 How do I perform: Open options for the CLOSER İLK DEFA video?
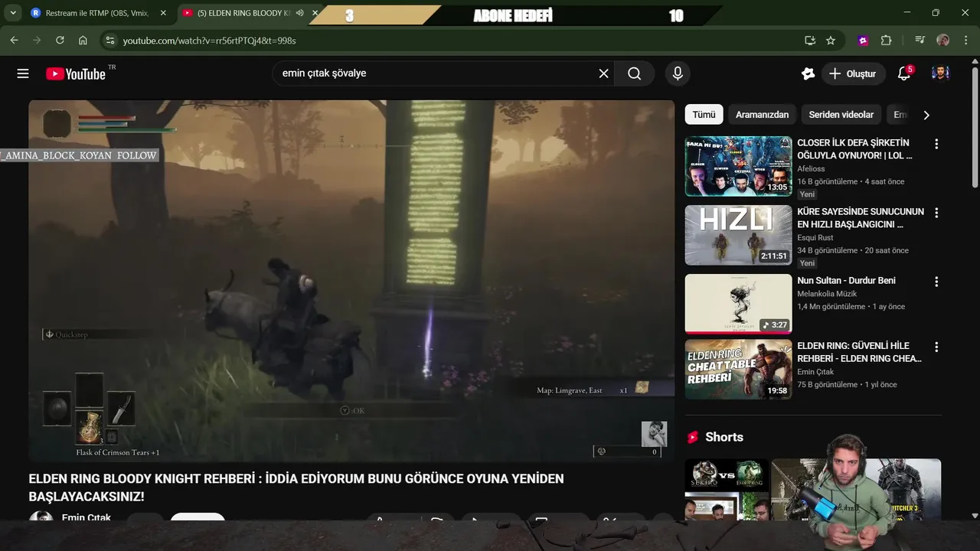(x=936, y=144)
